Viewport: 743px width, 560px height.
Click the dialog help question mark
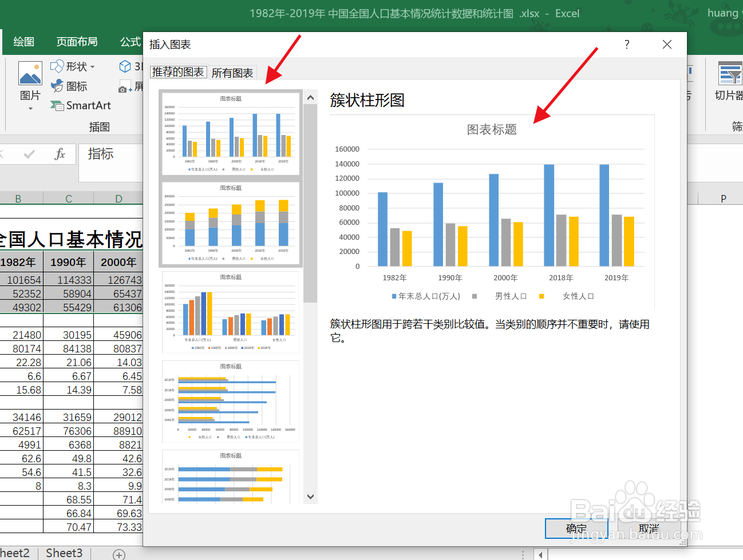626,44
